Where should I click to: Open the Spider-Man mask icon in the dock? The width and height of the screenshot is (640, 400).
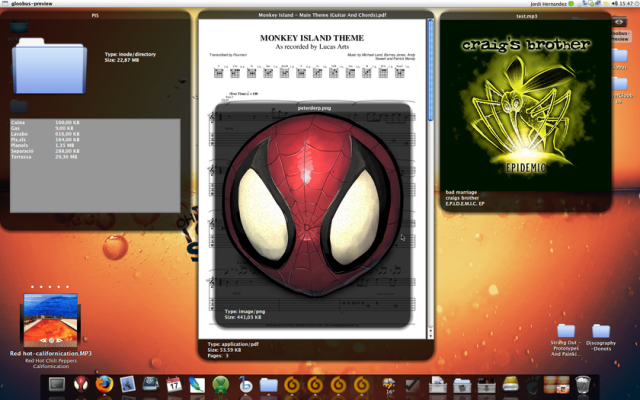(x=81, y=384)
